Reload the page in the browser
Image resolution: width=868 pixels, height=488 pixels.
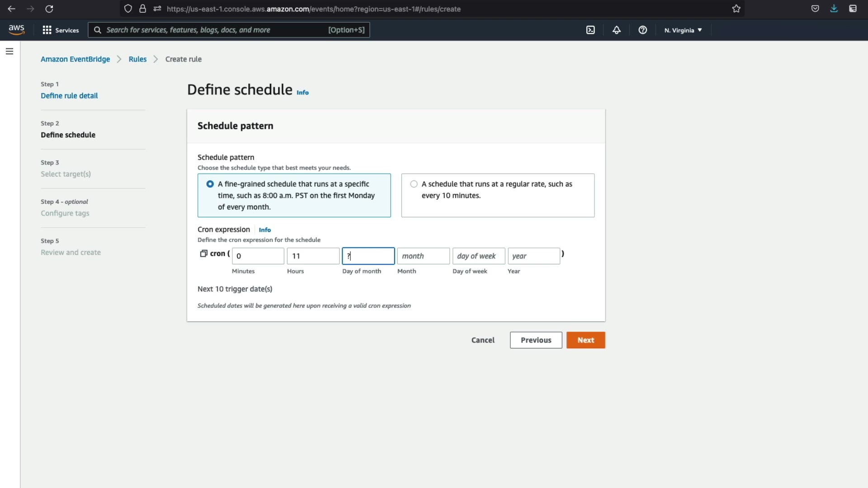pos(49,9)
